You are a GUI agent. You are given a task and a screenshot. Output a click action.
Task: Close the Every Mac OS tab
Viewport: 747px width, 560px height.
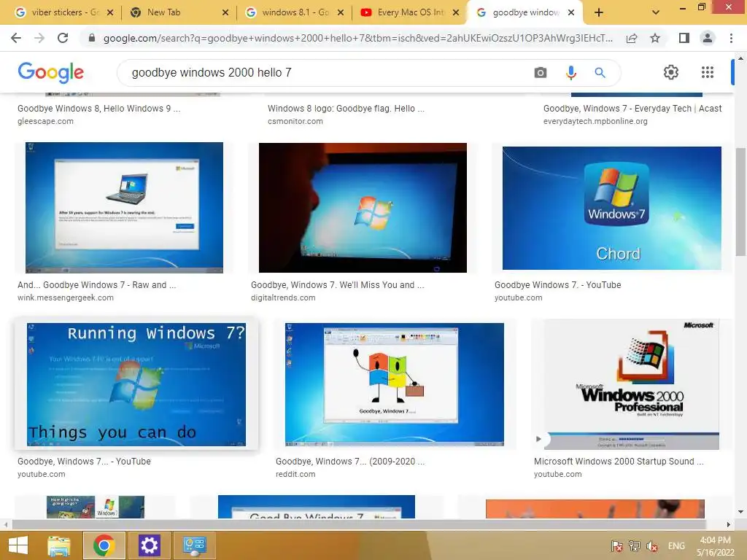point(456,13)
